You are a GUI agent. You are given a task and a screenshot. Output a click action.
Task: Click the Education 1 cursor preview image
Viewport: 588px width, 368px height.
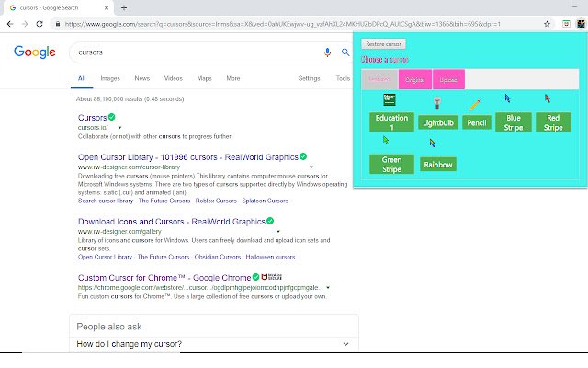(x=390, y=100)
